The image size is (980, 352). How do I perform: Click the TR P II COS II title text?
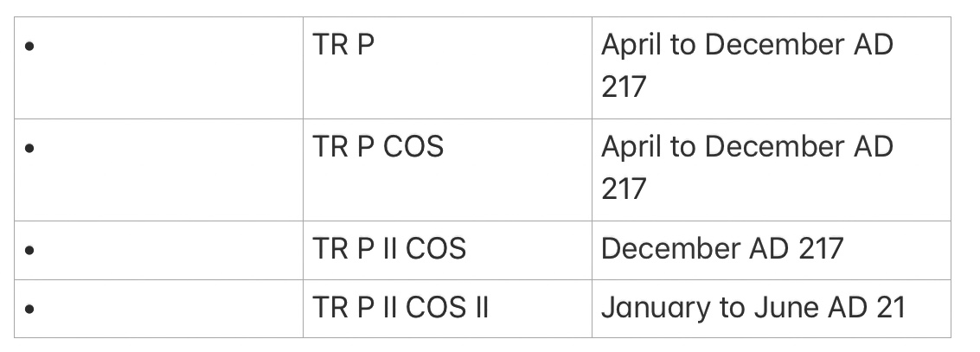click(401, 307)
